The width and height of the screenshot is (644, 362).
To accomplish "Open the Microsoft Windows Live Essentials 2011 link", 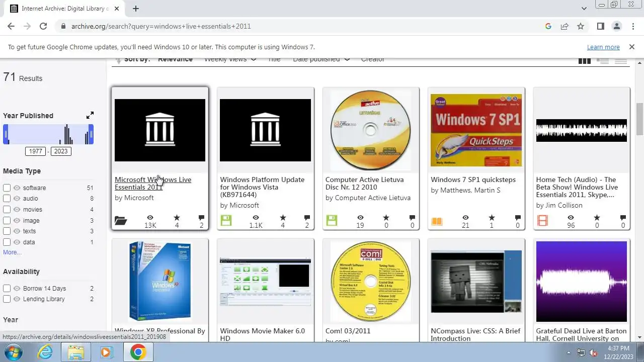I will pos(153,183).
